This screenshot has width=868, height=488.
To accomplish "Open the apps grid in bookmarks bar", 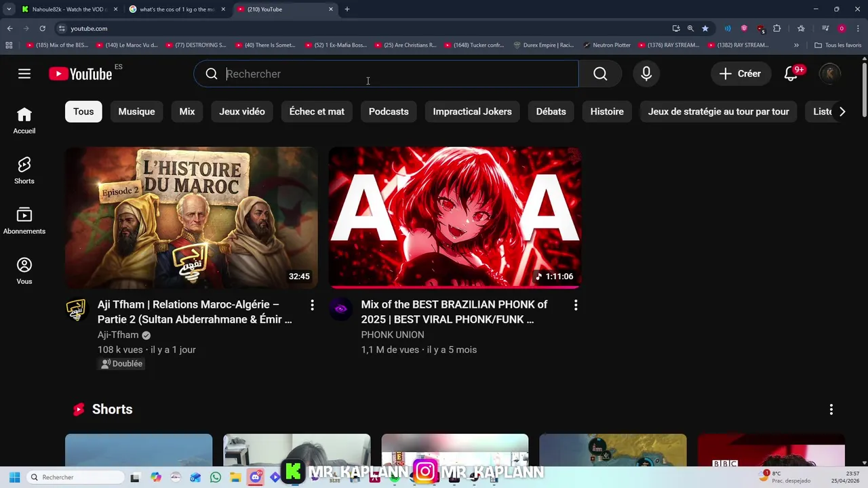I will click(x=9, y=45).
